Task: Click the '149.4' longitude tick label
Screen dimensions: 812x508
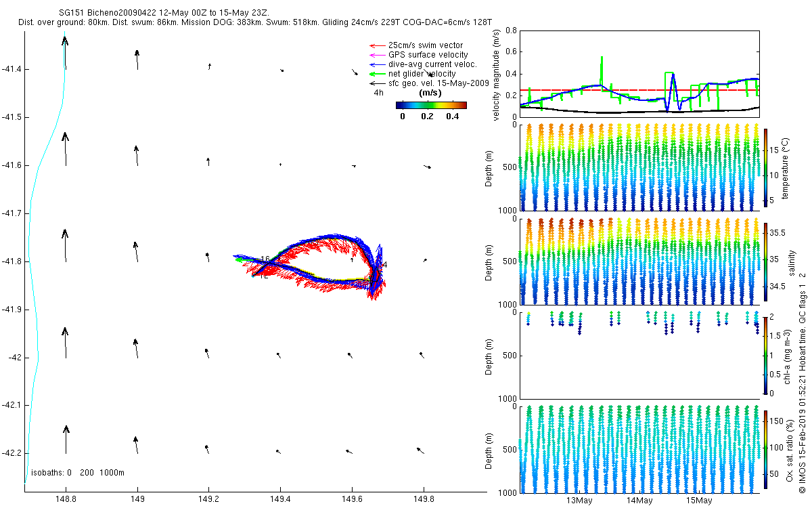Action: coord(280,499)
